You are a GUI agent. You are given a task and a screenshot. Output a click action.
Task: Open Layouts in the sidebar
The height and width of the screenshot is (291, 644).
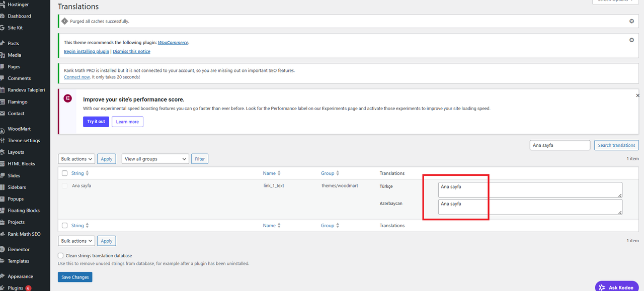tap(16, 152)
